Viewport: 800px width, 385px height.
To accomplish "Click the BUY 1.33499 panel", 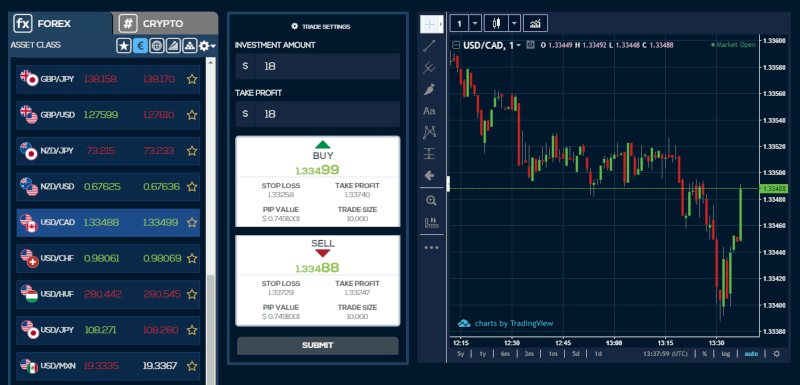I will point(317,181).
